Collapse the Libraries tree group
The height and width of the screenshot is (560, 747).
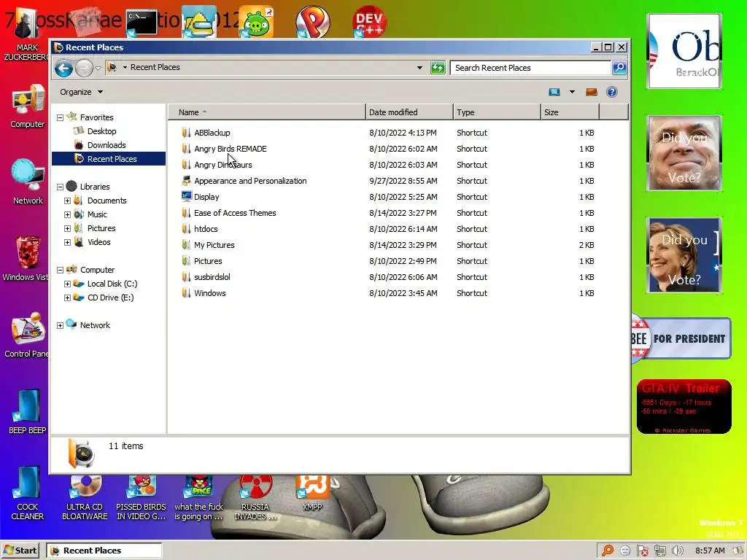pos(60,187)
